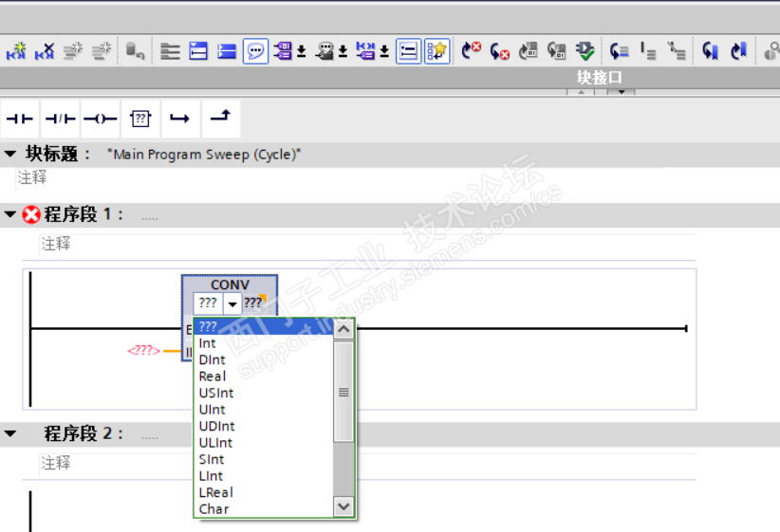Go to previous error icon
This screenshot has width=780, height=532.
point(499,51)
